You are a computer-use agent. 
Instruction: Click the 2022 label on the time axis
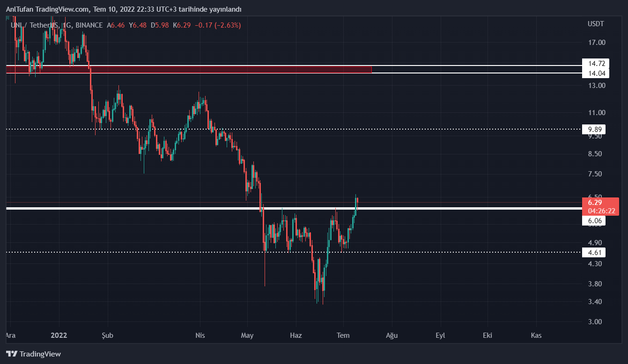(59, 335)
